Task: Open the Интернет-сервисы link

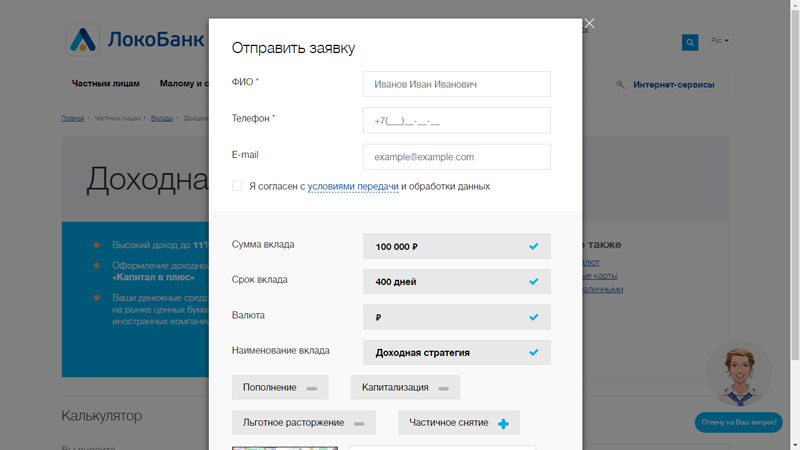Action: coord(673,85)
